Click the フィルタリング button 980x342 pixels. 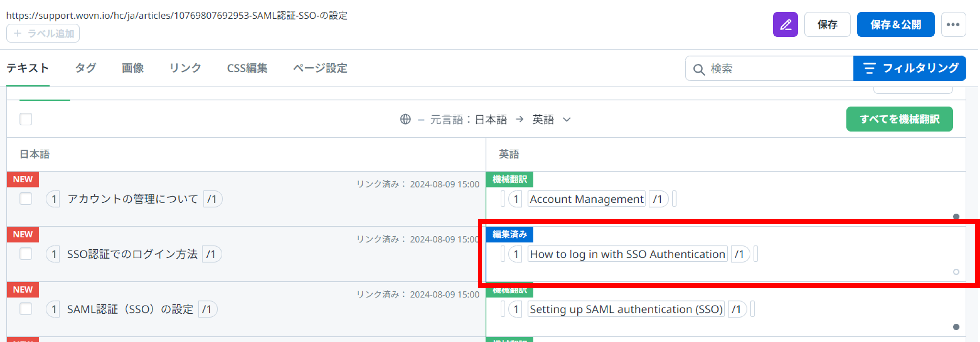tap(909, 68)
